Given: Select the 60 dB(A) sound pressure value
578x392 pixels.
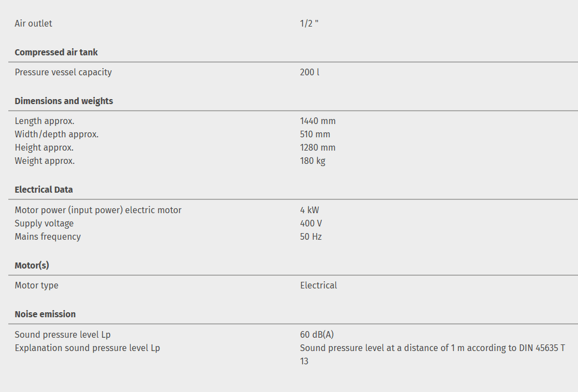Looking at the screenshot, I should [x=316, y=334].
